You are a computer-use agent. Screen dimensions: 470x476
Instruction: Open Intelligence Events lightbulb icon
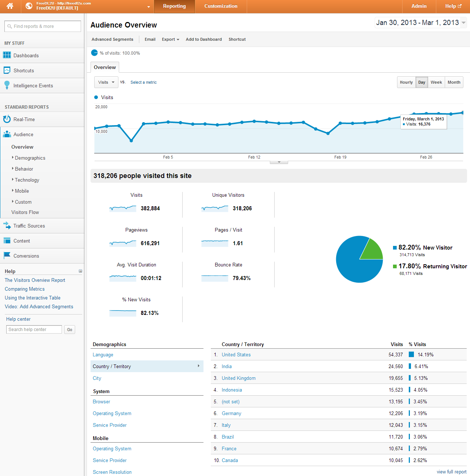[x=7, y=85]
